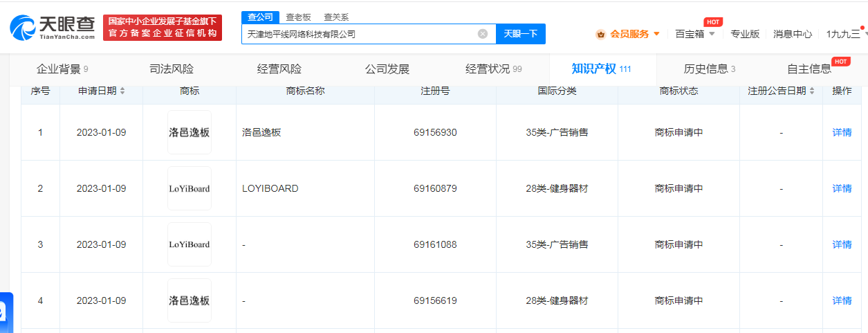View 详情 for trademark 69156619
Image resolution: width=868 pixels, height=333 pixels.
point(842,300)
